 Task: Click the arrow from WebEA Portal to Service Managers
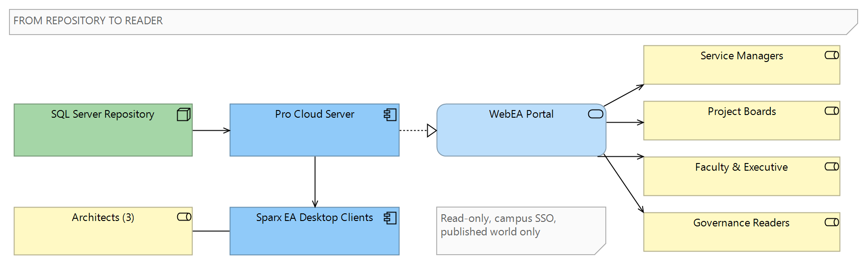tap(624, 95)
